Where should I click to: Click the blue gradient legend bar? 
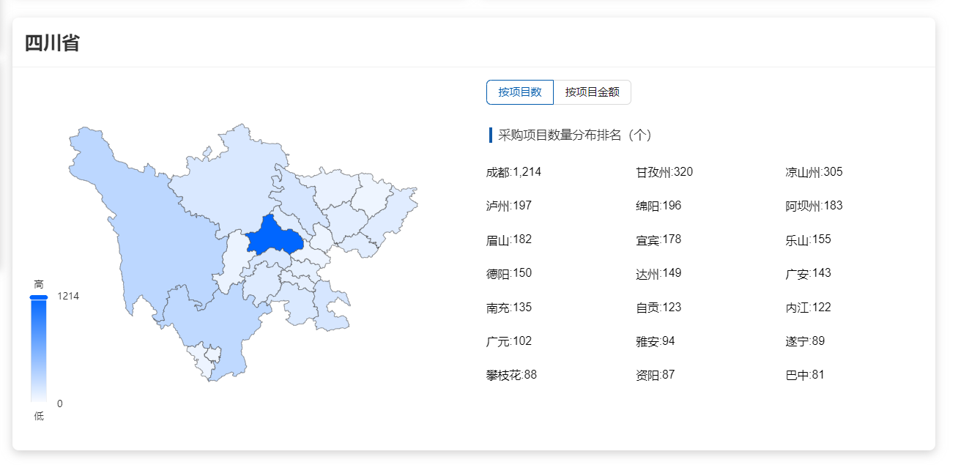pyautogui.click(x=39, y=350)
